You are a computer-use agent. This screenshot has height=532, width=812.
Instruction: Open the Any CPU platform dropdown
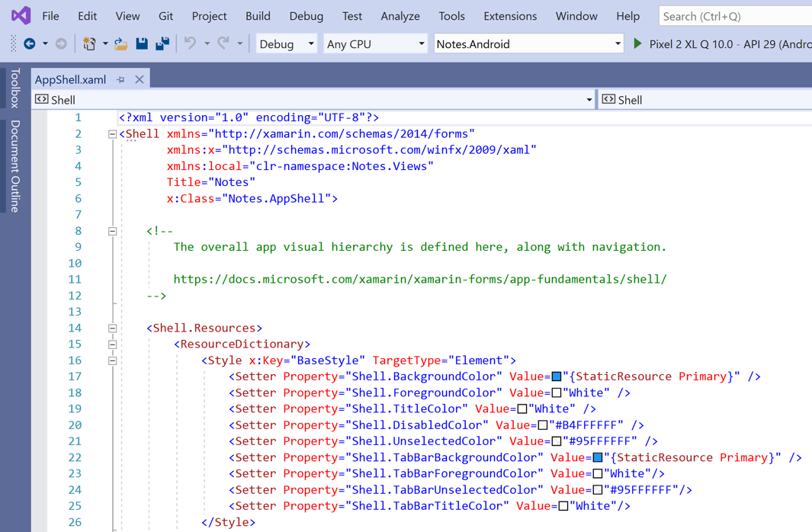click(x=422, y=44)
